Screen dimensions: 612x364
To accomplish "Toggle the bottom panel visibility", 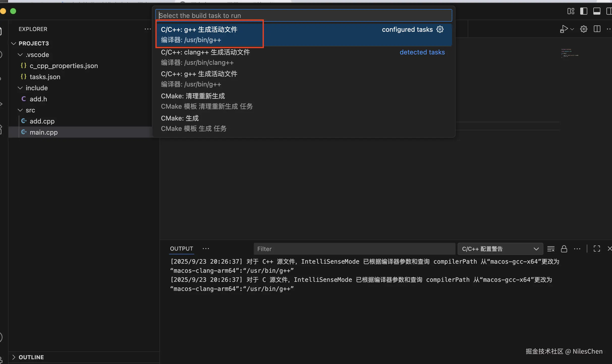I will point(597,11).
